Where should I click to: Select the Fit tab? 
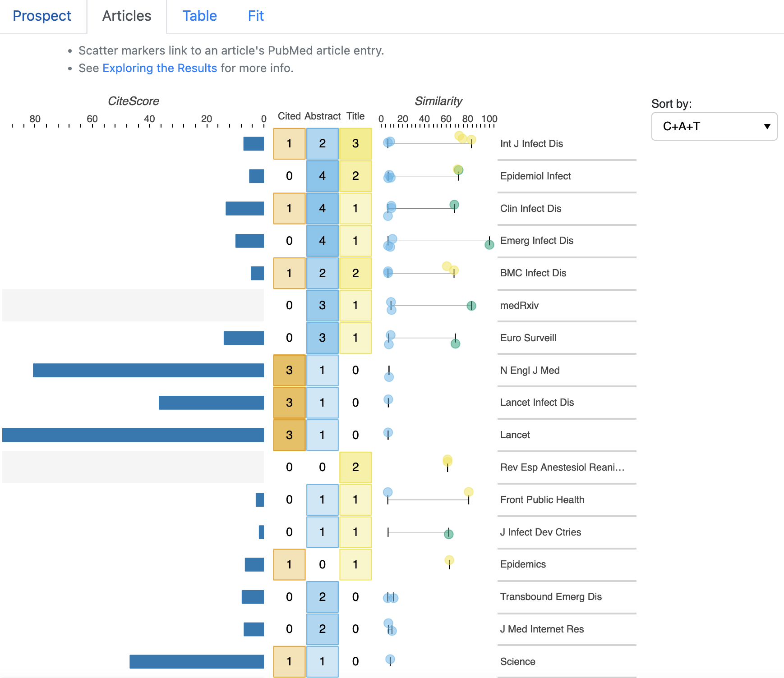(x=256, y=16)
